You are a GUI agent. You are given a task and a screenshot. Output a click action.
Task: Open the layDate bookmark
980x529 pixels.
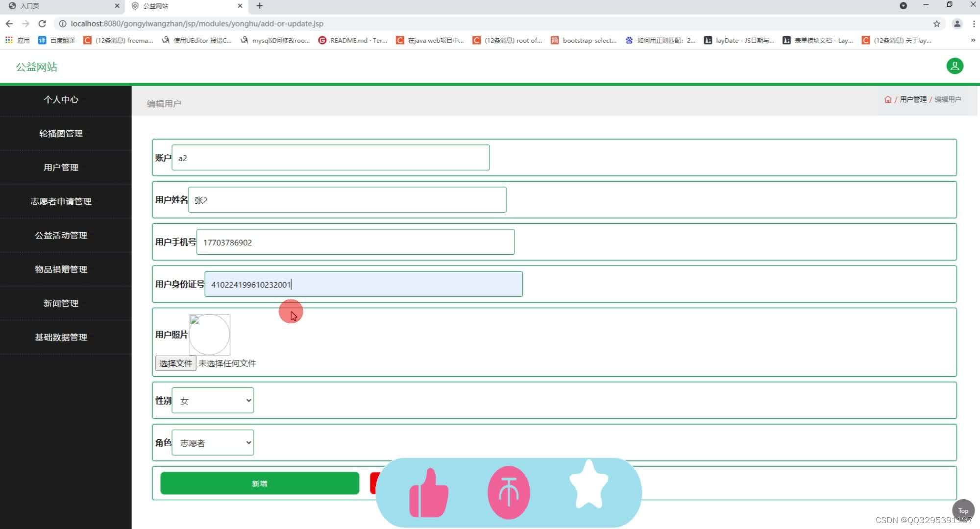[739, 40]
